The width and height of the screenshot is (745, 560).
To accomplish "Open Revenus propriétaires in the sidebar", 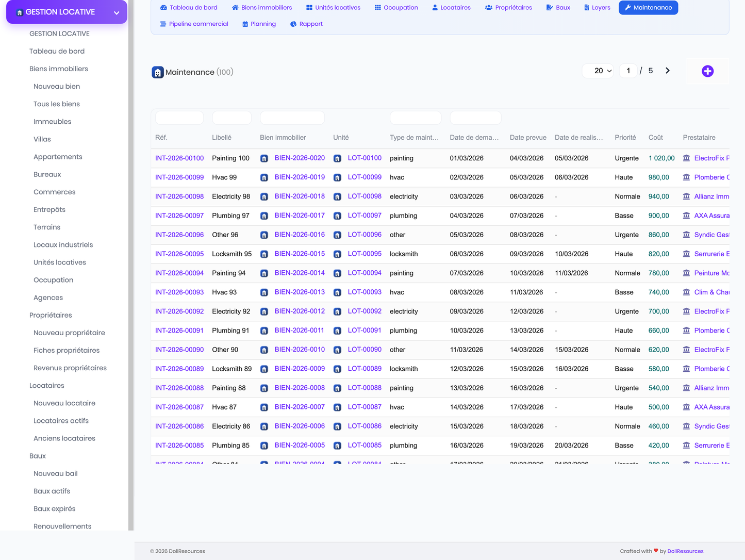I will tap(70, 368).
